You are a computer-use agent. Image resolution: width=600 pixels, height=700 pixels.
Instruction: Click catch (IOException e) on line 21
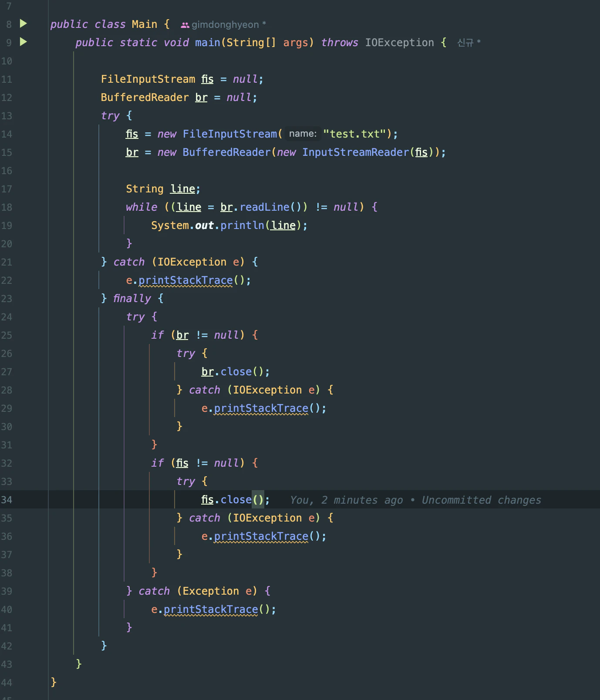179,262
